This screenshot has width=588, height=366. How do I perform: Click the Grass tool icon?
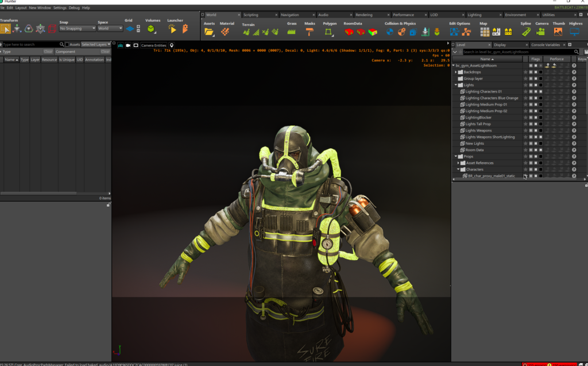(292, 32)
